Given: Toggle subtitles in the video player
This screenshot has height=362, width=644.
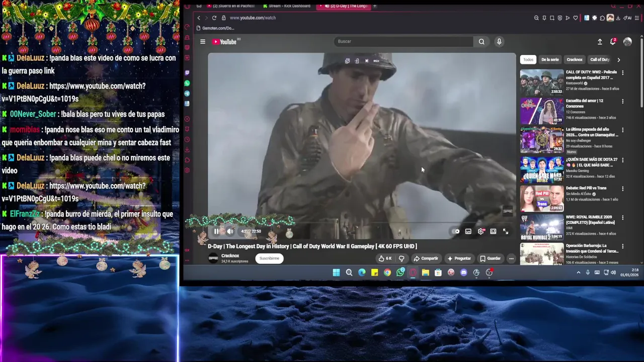Looking at the screenshot, I should click(x=468, y=231).
